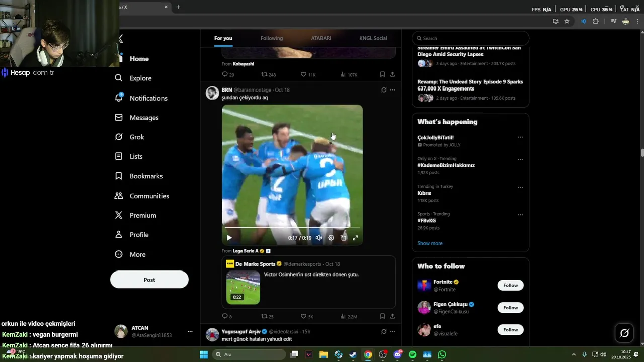This screenshot has height=362, width=644.
Task: Open Messages in the sidebar
Action: 137,118
